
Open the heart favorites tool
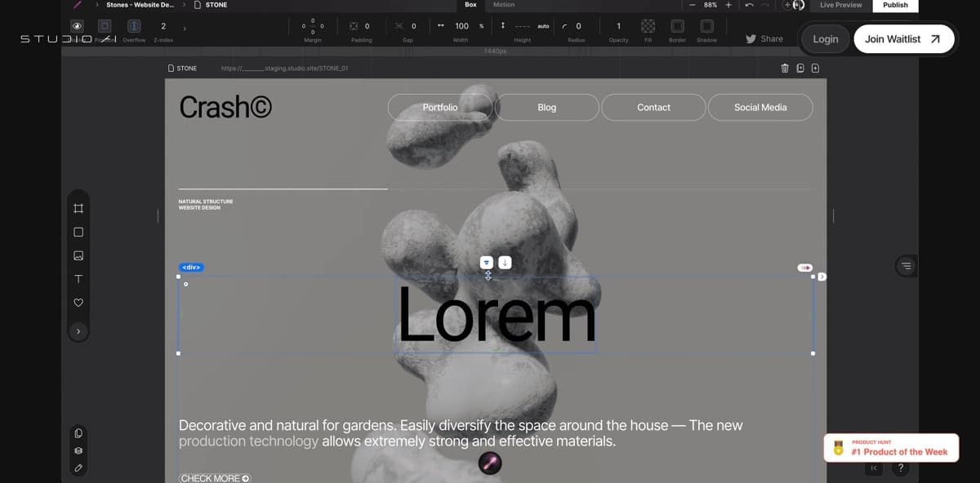coord(78,303)
